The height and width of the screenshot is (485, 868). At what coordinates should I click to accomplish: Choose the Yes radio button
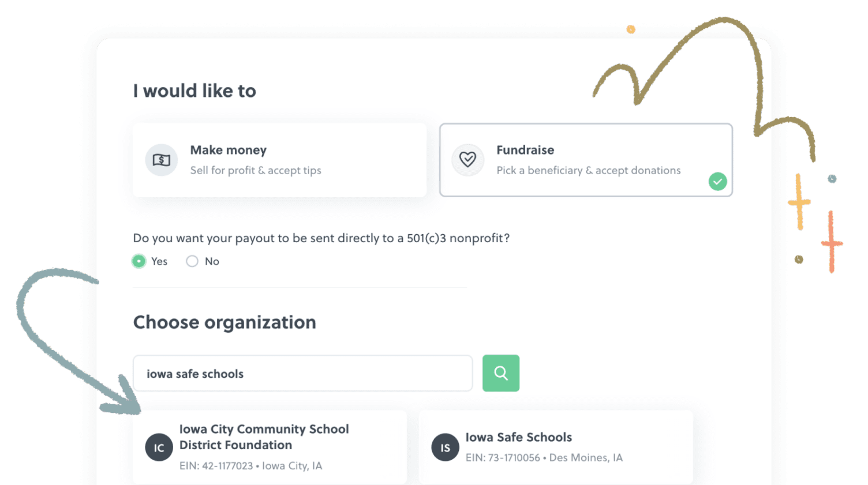tap(139, 261)
